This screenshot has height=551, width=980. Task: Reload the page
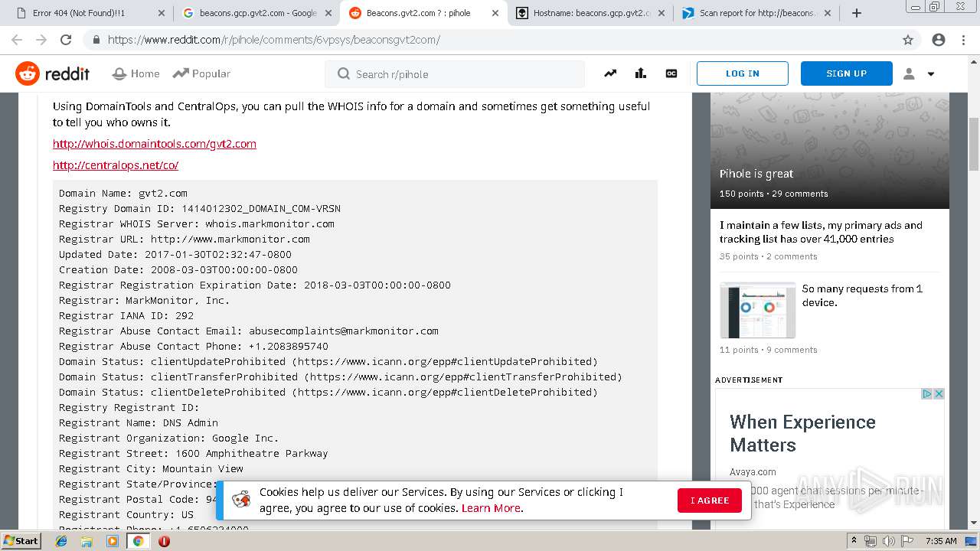point(66,40)
